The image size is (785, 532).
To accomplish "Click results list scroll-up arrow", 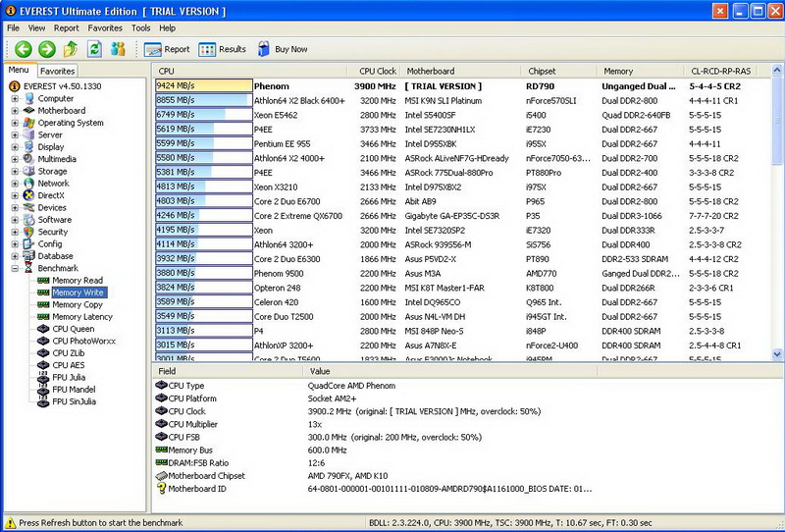I will point(777,70).
